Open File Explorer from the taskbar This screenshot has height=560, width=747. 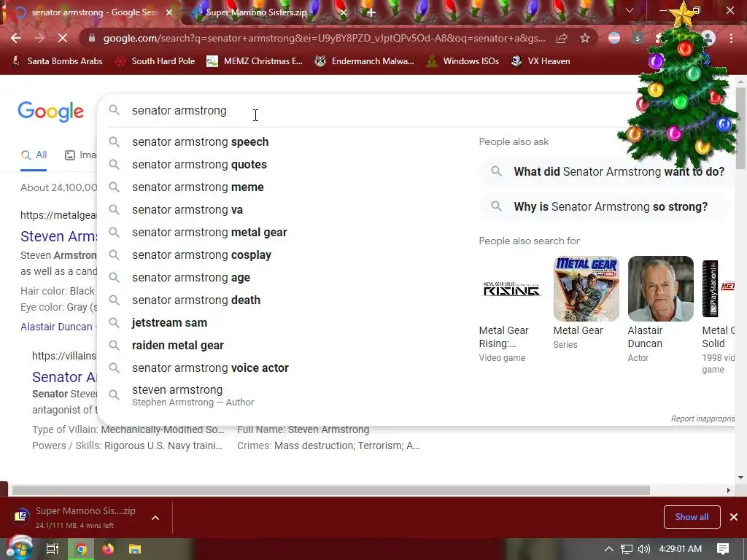click(x=135, y=549)
